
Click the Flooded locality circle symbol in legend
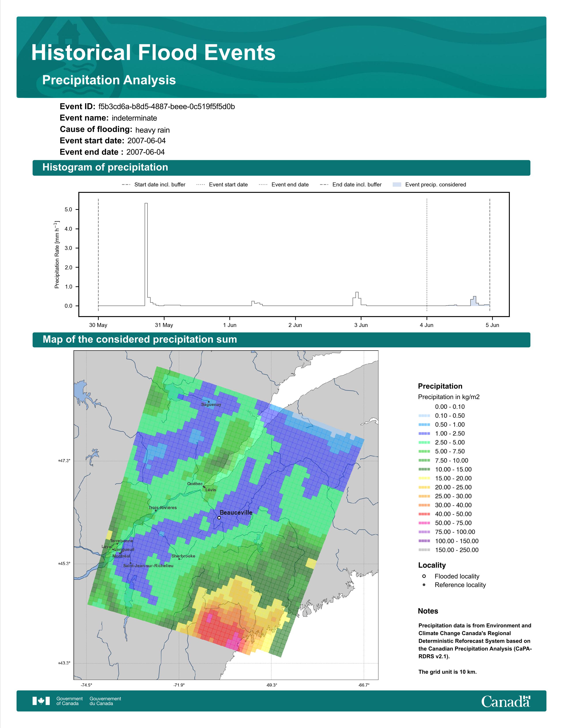424,576
